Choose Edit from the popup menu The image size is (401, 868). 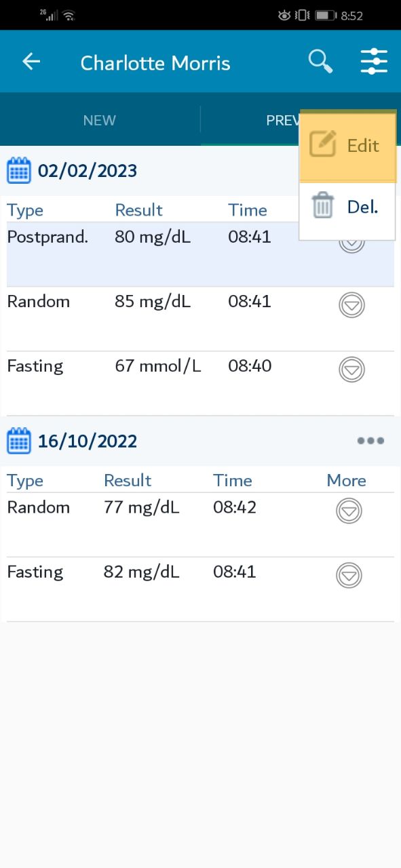point(347,146)
